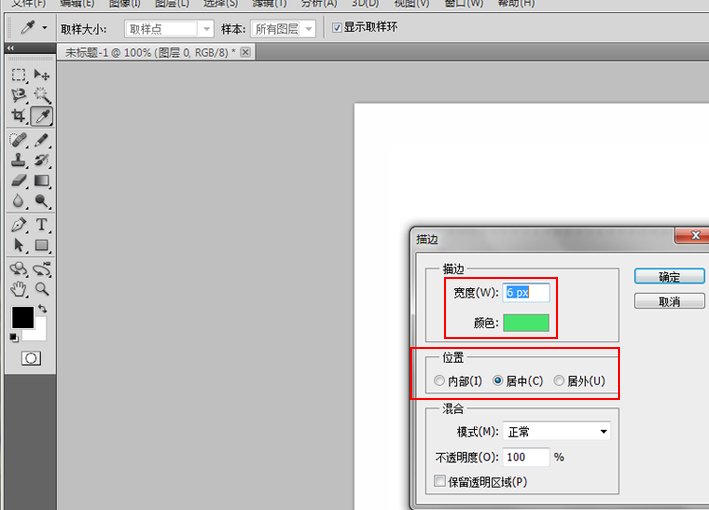Image resolution: width=709 pixels, height=510 pixels.
Task: Select the Horizontal Type tool
Action: point(42,224)
